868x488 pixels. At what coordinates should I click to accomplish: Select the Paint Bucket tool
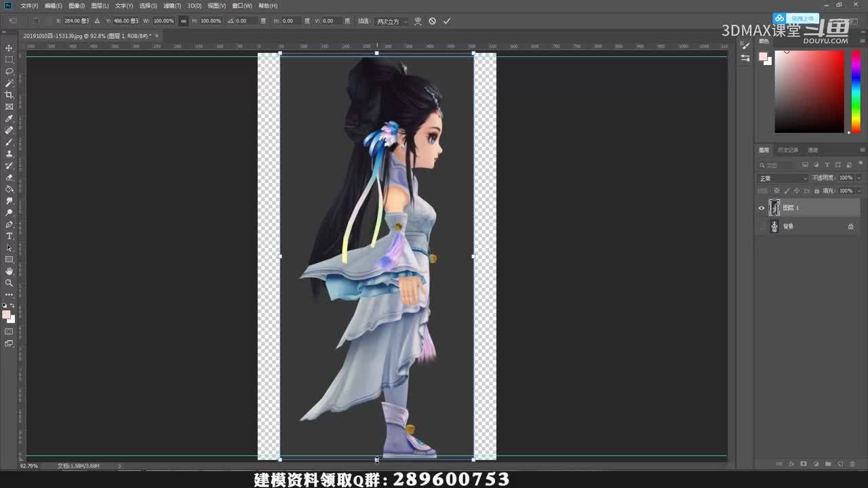[x=9, y=189]
